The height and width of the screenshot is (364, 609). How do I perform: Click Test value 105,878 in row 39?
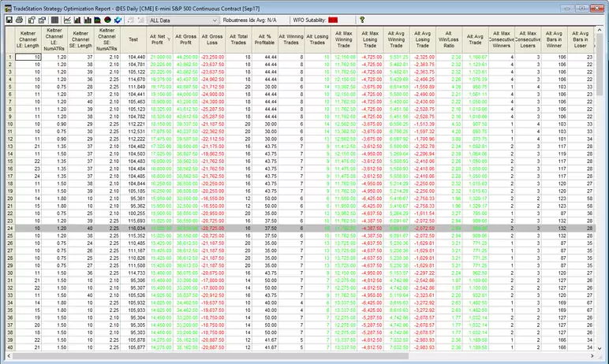(133, 340)
